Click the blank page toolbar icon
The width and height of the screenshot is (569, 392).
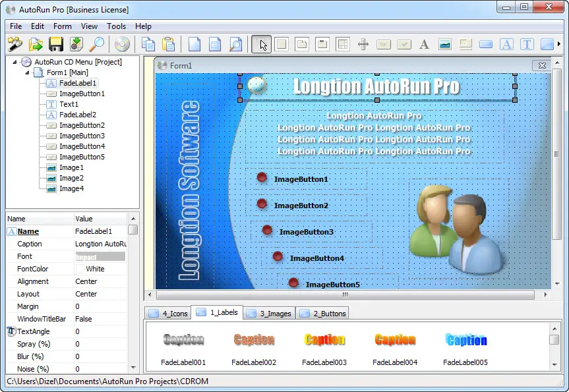(195, 44)
